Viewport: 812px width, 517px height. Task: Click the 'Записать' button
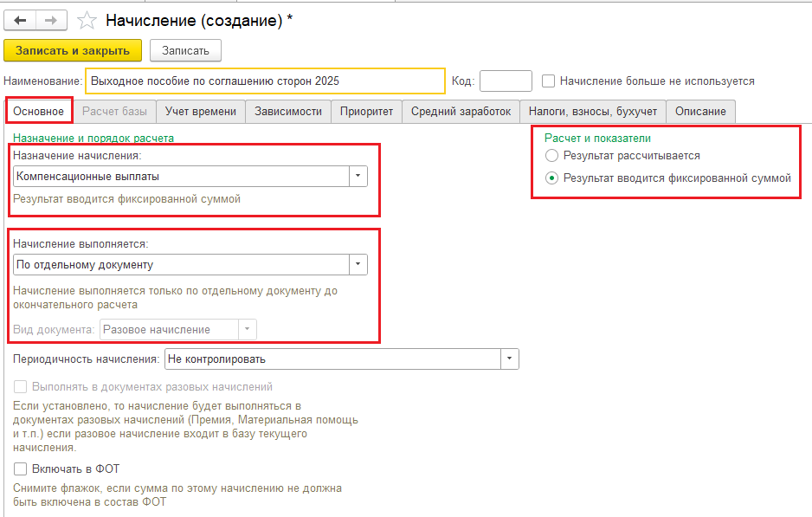click(185, 50)
